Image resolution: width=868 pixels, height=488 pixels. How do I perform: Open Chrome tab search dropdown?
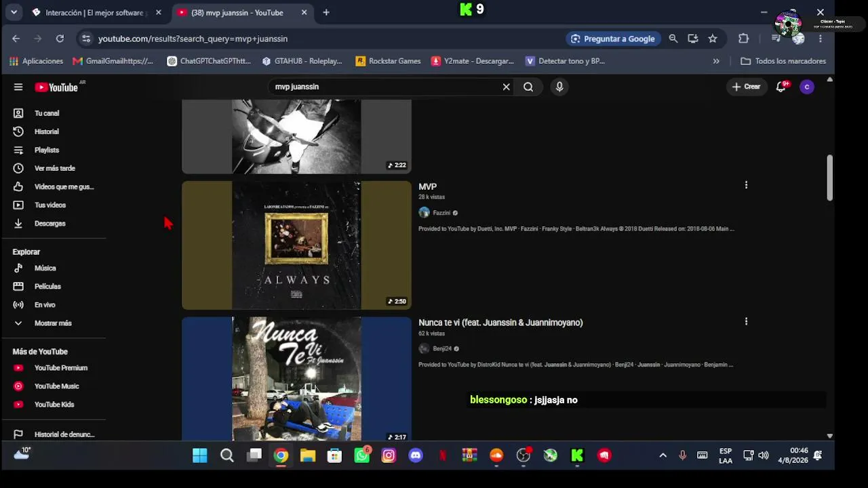(x=14, y=12)
